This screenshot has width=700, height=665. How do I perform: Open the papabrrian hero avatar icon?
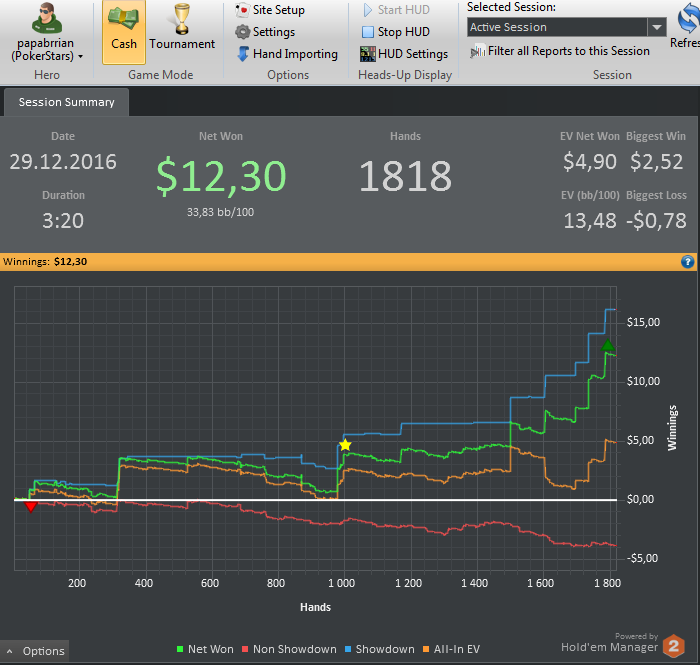(46, 19)
